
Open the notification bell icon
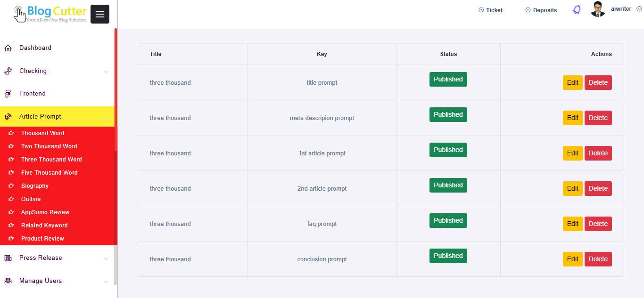pyautogui.click(x=576, y=10)
